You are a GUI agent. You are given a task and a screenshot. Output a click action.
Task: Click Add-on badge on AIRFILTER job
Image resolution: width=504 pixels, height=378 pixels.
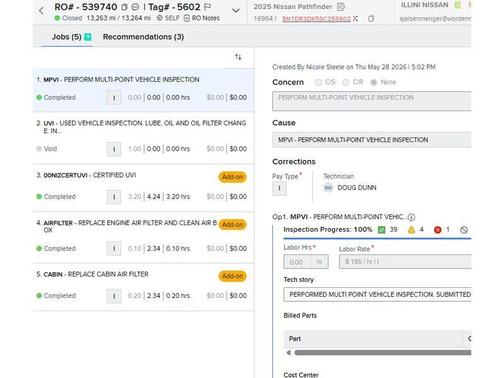tap(233, 225)
